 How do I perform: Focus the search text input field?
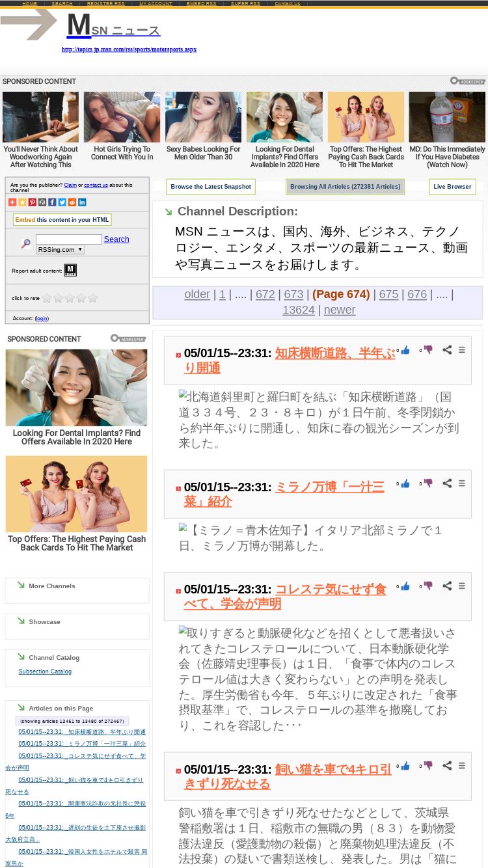click(69, 239)
